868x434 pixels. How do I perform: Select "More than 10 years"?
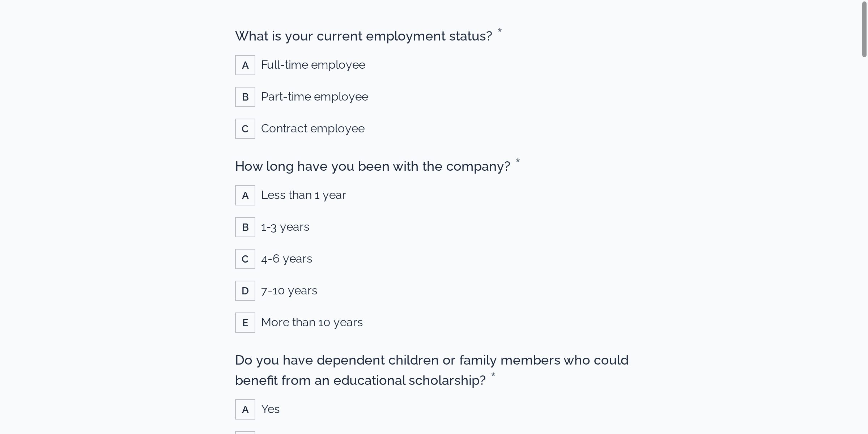click(x=312, y=322)
